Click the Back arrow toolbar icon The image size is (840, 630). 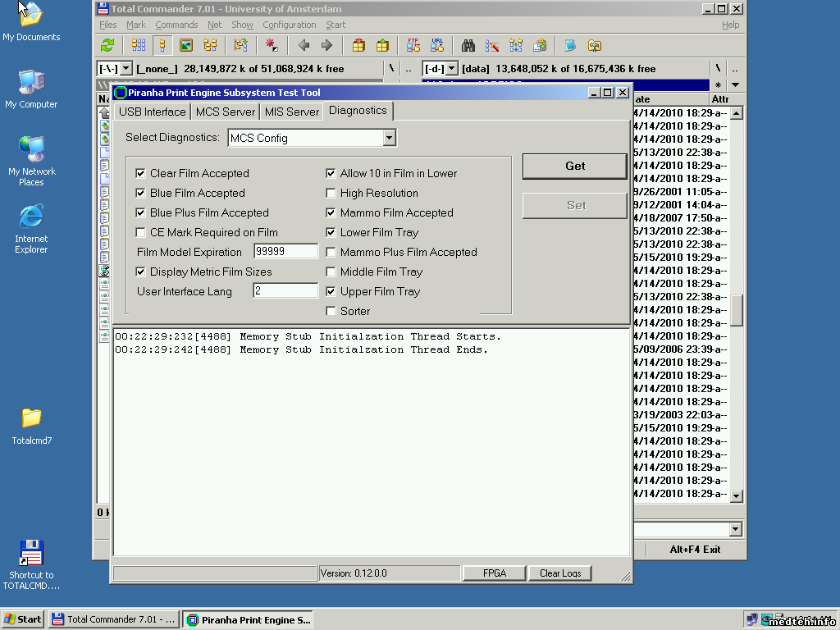click(304, 46)
